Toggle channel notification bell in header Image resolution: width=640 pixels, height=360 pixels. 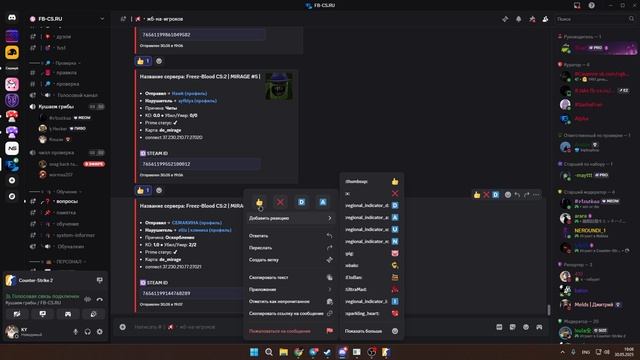pos(518,19)
